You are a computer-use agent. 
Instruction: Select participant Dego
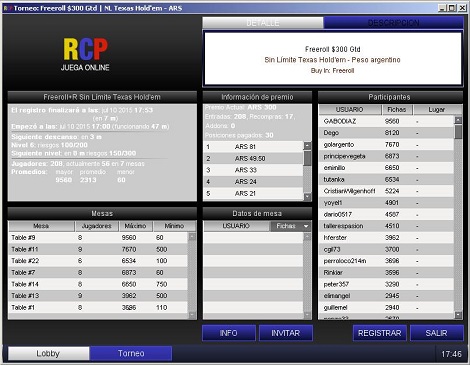coord(387,133)
